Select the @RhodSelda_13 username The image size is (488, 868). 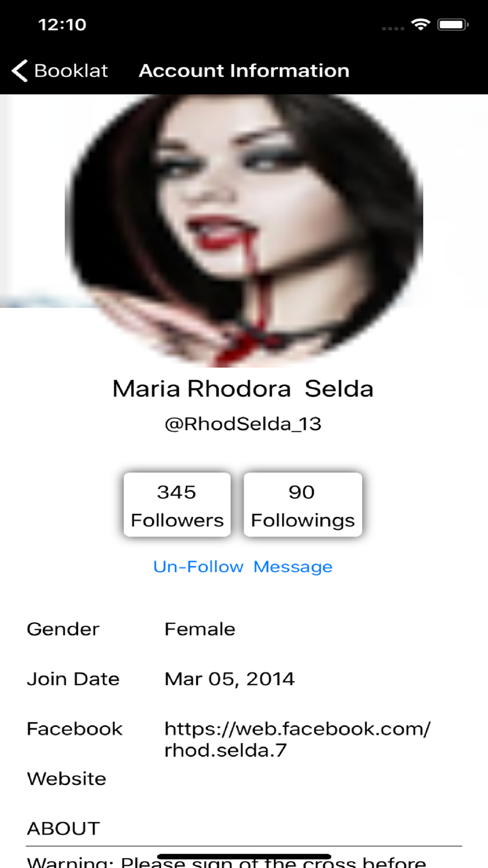point(243,424)
